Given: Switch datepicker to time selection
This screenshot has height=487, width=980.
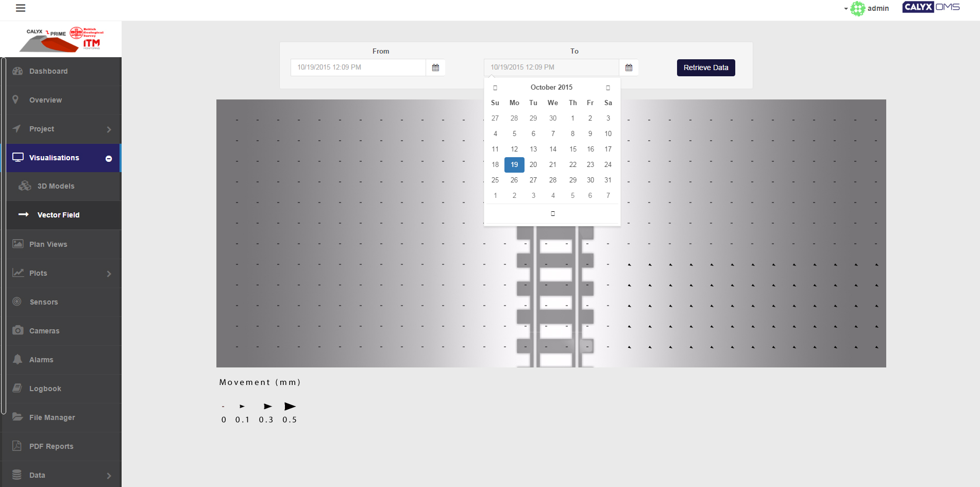Looking at the screenshot, I should coord(552,213).
